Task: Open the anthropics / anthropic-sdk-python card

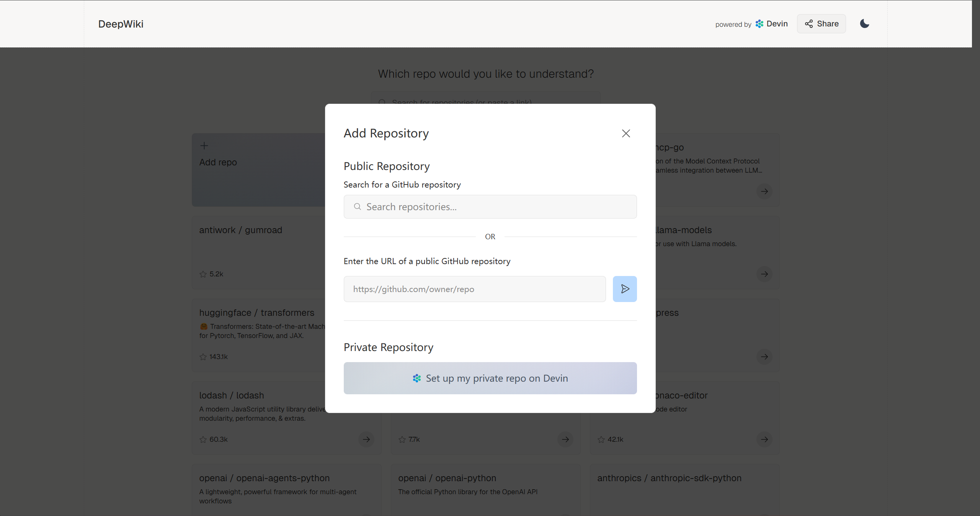Action: [669, 478]
